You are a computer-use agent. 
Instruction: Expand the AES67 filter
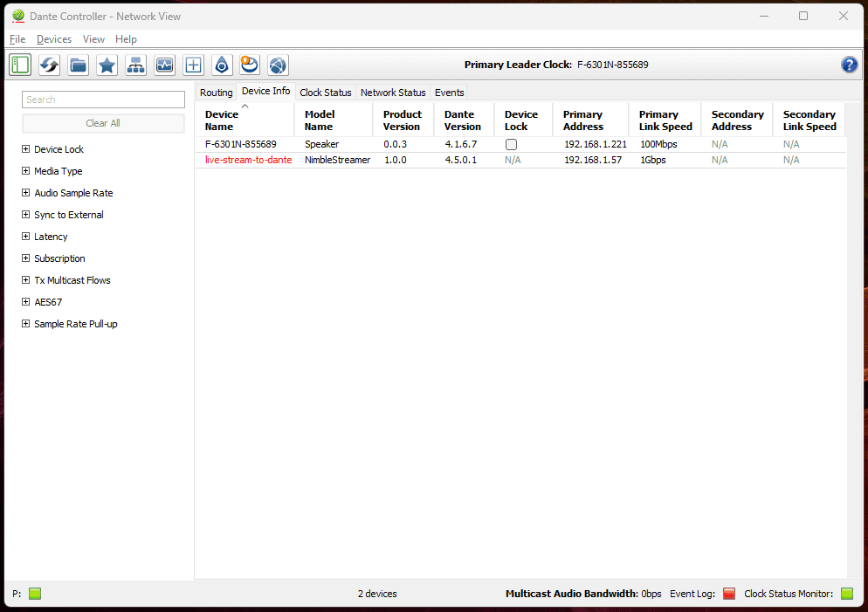pyautogui.click(x=25, y=301)
